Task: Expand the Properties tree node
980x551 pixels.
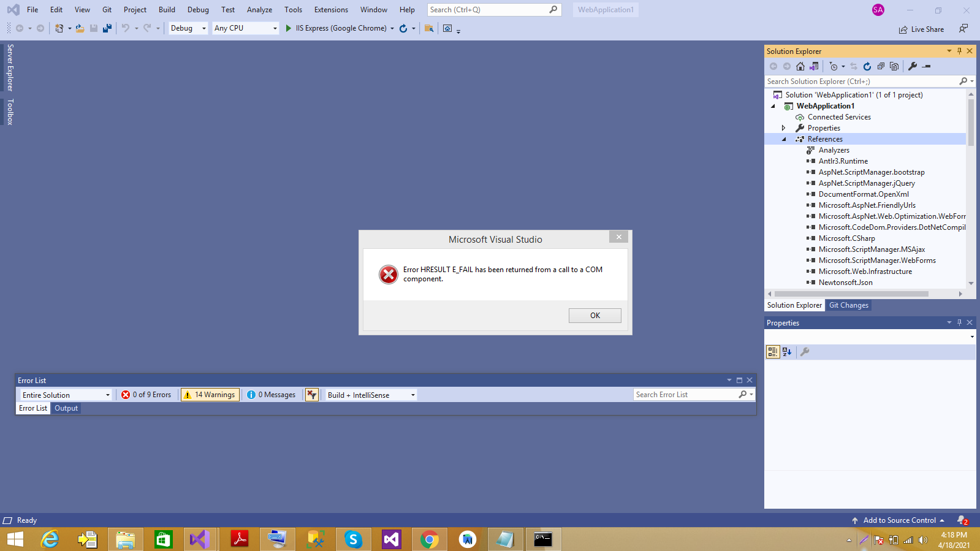Action: pyautogui.click(x=784, y=128)
